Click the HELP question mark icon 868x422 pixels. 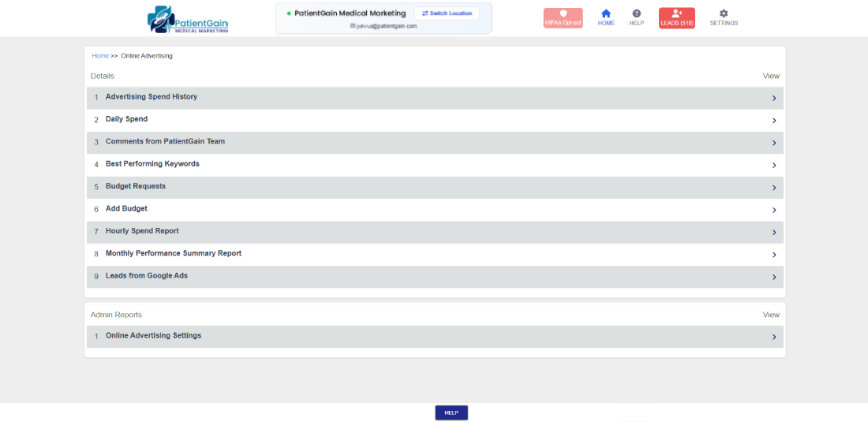pyautogui.click(x=637, y=14)
